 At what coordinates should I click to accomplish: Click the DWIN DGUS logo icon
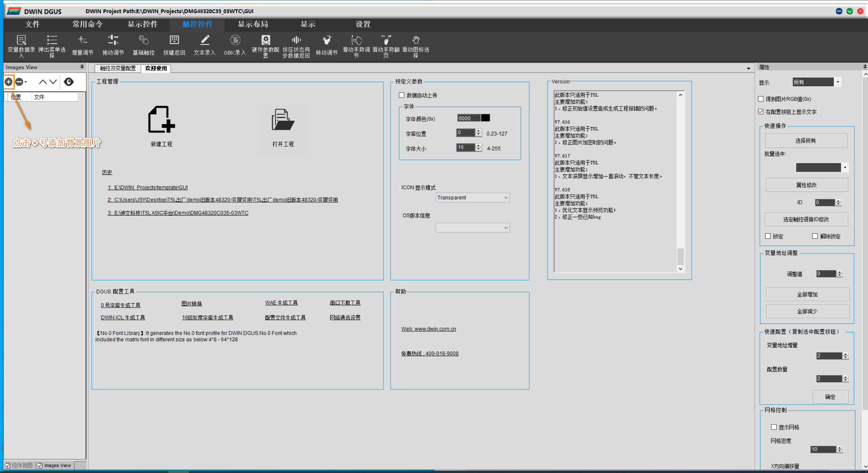click(14, 11)
